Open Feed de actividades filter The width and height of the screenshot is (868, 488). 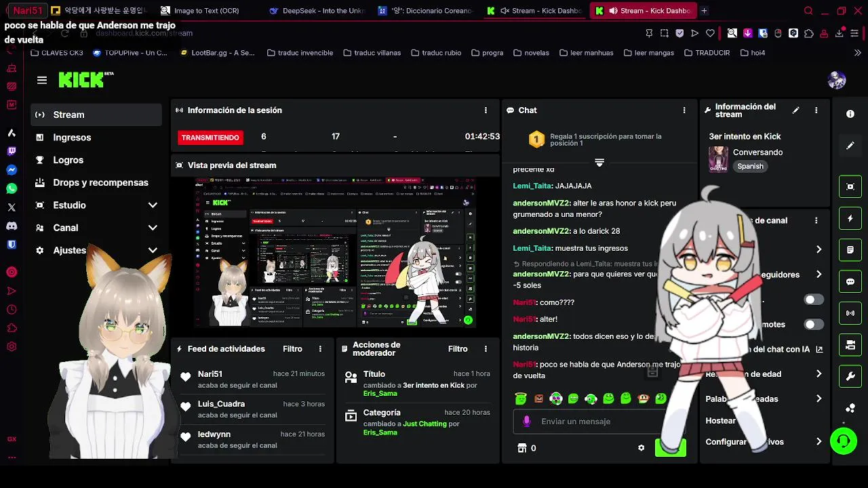(x=292, y=349)
